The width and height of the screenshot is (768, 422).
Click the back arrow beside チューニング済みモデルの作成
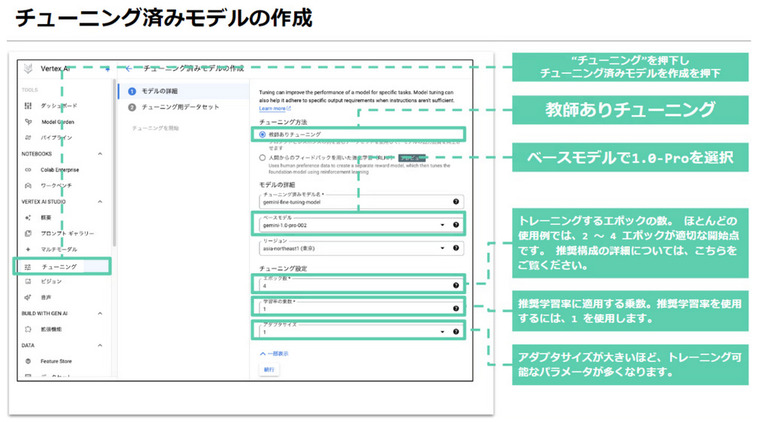128,69
